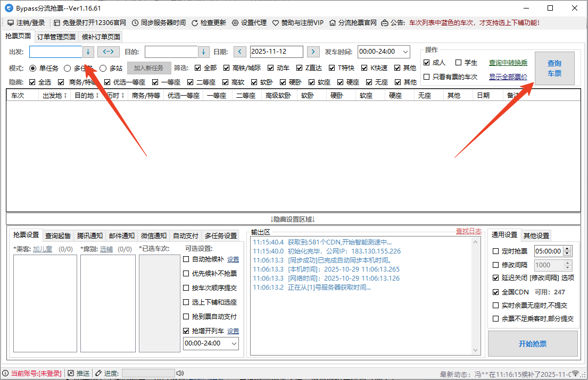Click the speaker icon in status bar
Image resolution: width=588 pixels, height=380 pixels.
[180, 373]
